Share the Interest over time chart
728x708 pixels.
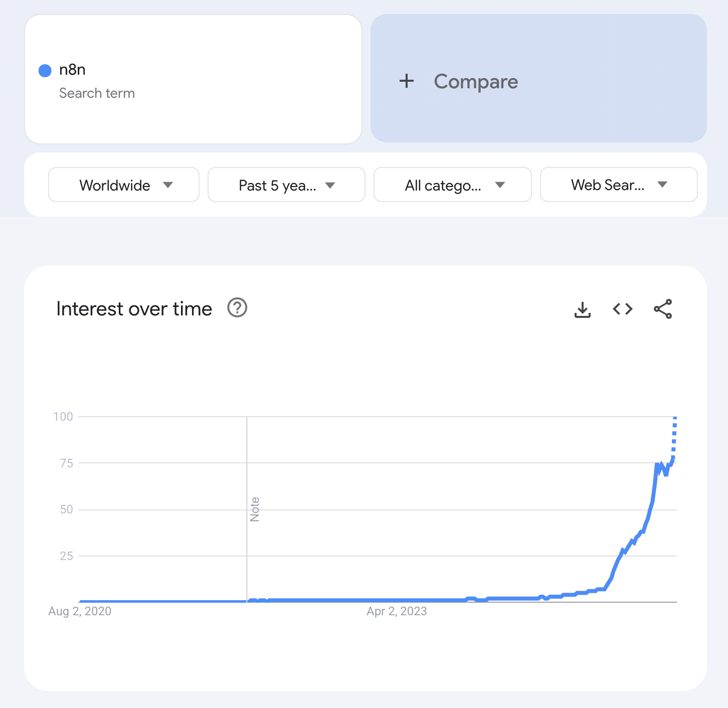click(663, 309)
